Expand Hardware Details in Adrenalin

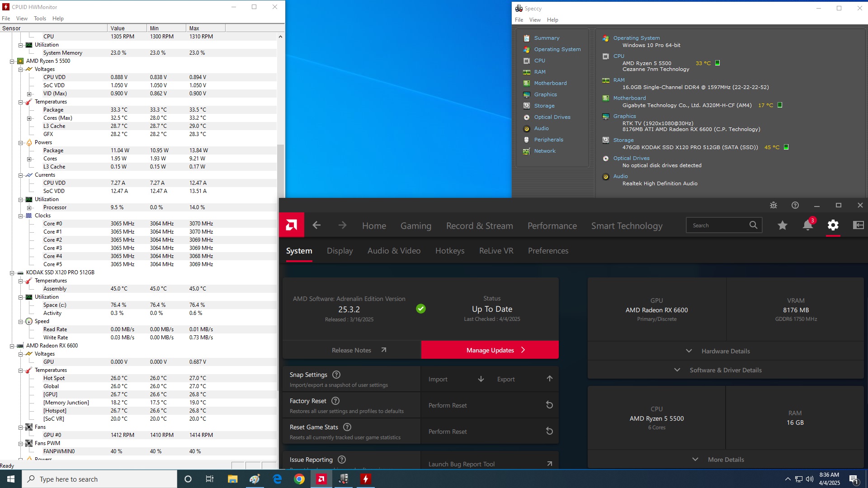pos(725,351)
